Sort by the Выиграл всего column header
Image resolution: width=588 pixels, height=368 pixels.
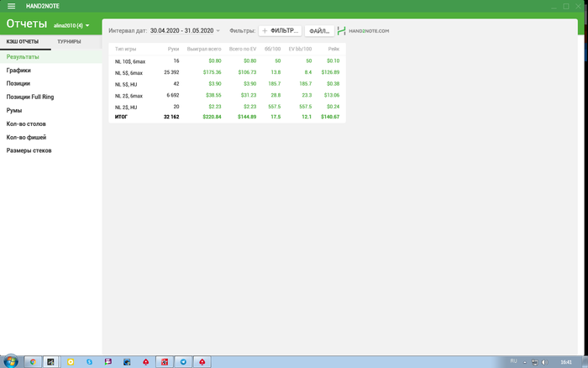pyautogui.click(x=204, y=49)
